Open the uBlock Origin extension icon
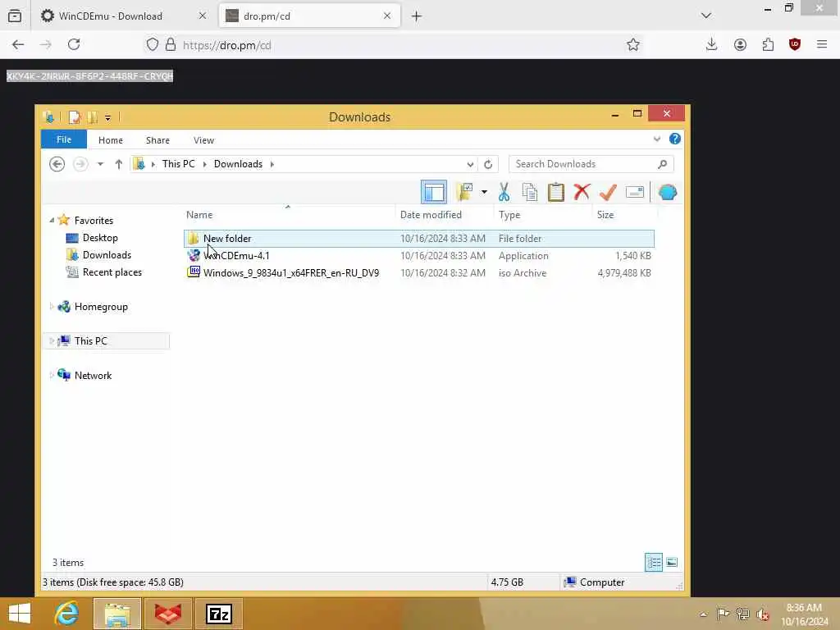The width and height of the screenshot is (840, 630). click(x=795, y=44)
